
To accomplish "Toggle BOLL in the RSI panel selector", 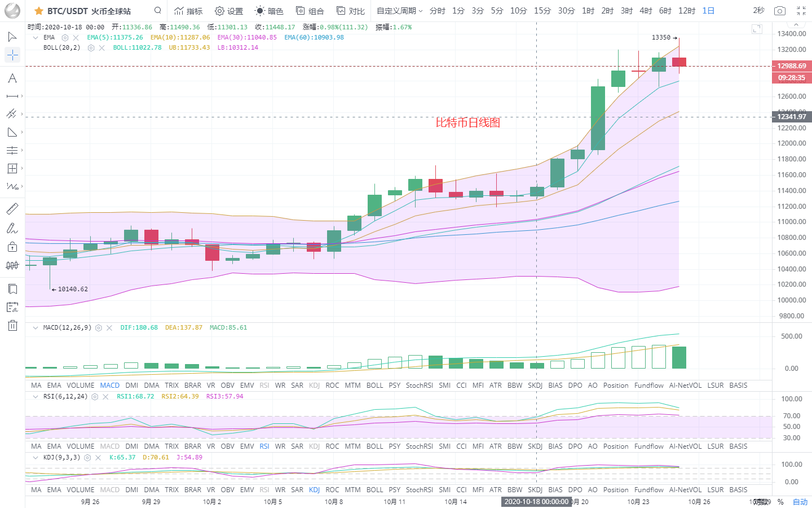I will click(375, 446).
